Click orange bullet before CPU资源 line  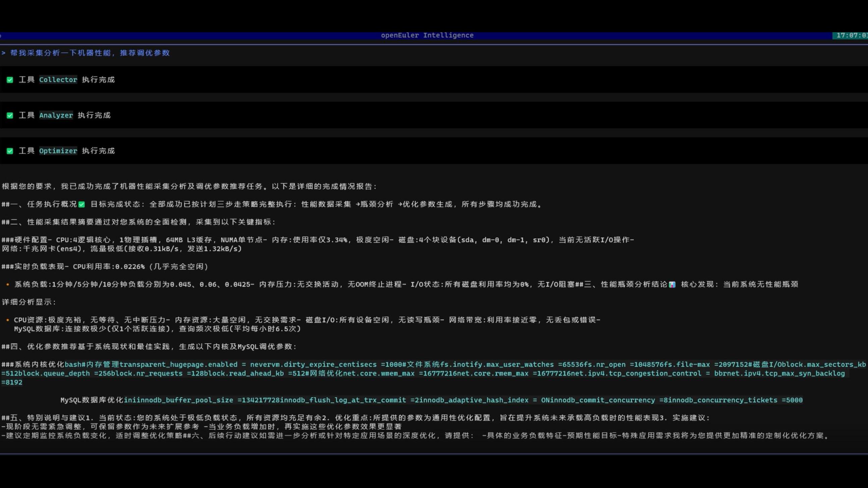7,320
